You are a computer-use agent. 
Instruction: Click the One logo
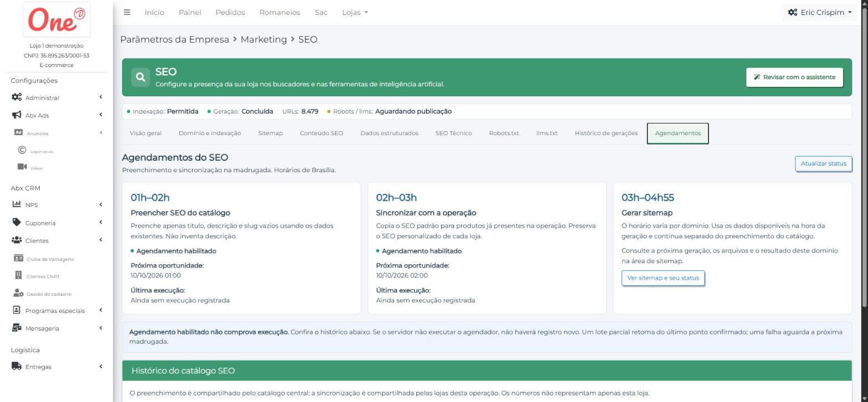(x=56, y=20)
